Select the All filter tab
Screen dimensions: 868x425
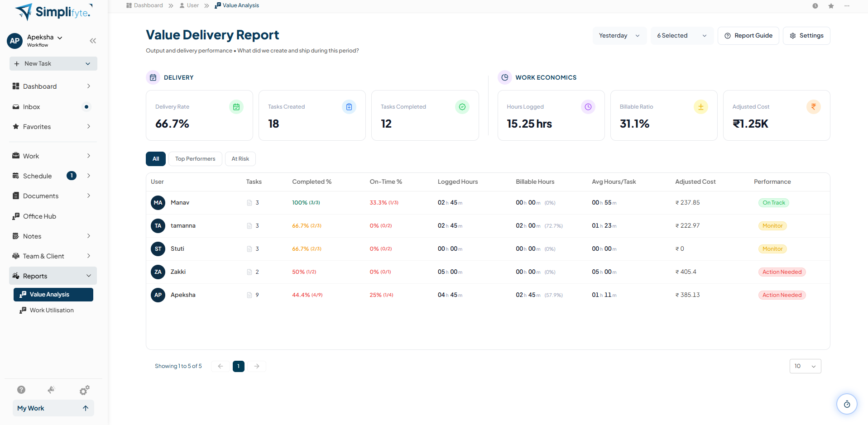click(156, 159)
